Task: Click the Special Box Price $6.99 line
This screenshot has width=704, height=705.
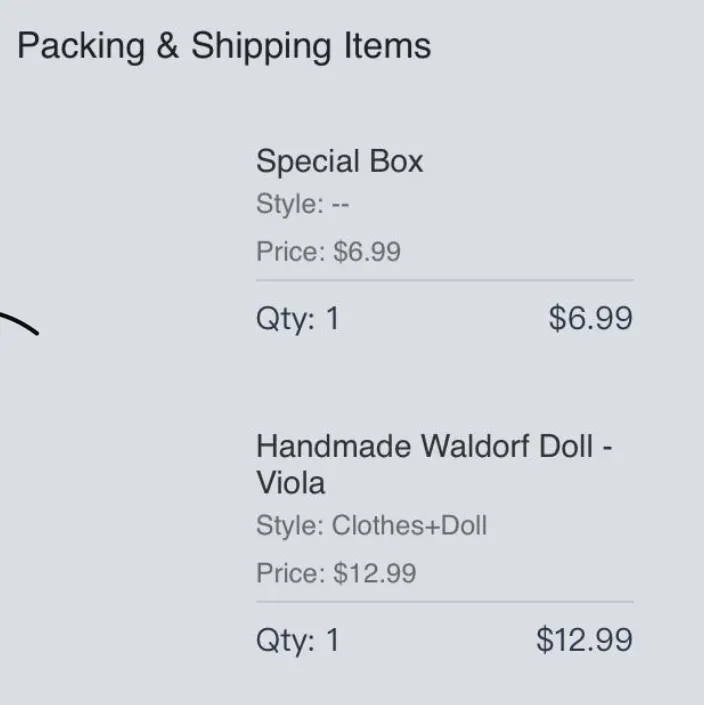Action: (328, 251)
